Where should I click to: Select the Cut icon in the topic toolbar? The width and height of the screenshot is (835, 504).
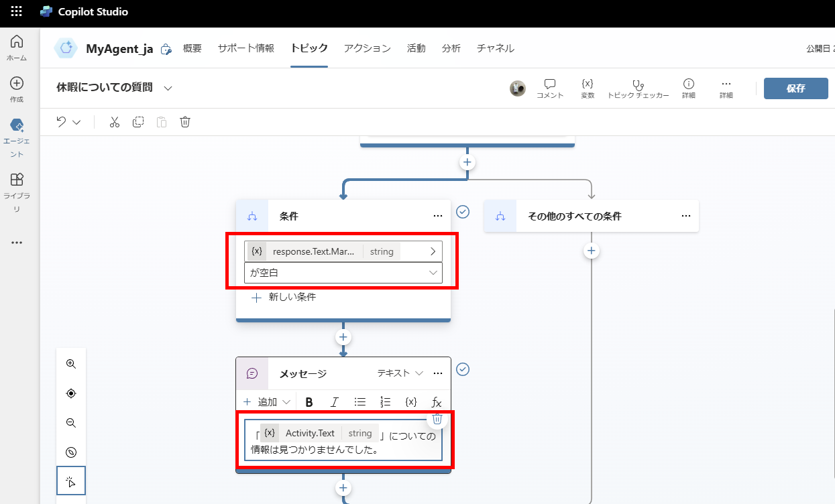114,122
